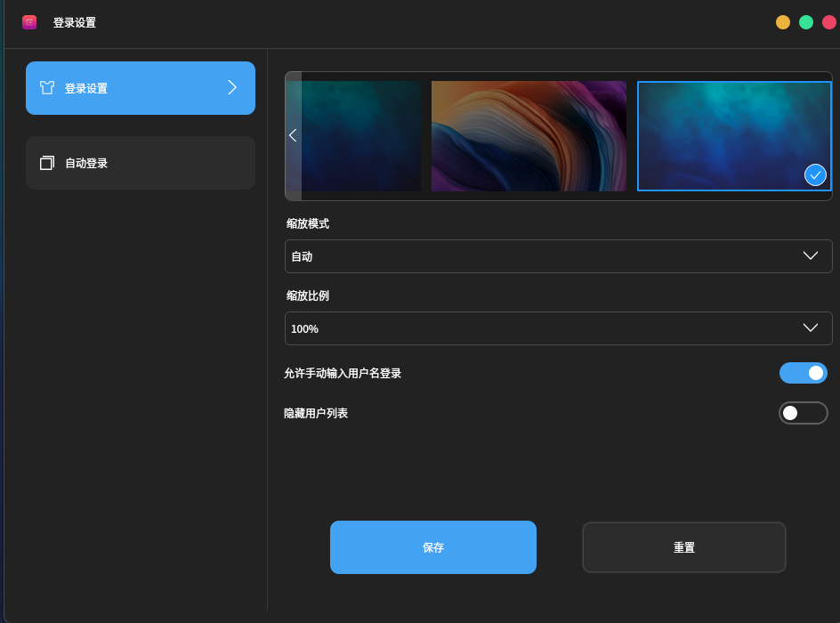Click the blue checkmark on selected wallpaper
Viewport: 840px width, 623px height.
815,175
